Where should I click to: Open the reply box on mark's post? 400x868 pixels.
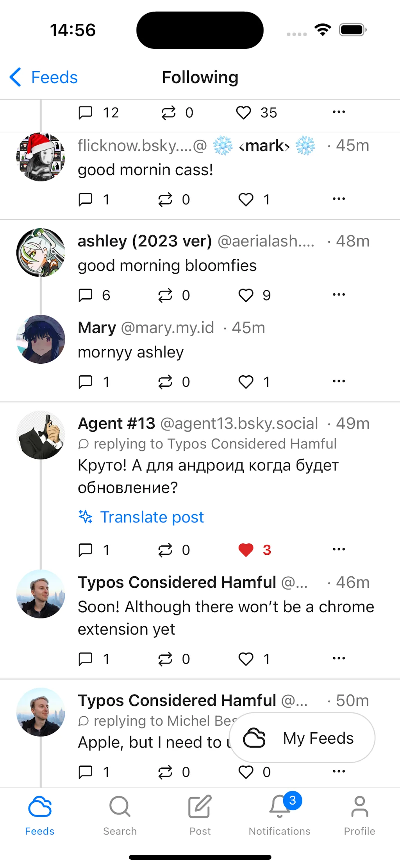pos(85,199)
